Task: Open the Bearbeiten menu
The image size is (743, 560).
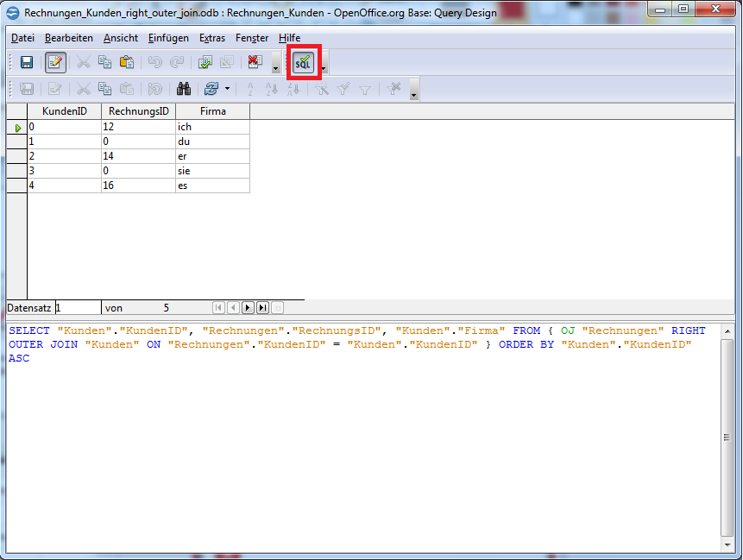Action: [69, 38]
